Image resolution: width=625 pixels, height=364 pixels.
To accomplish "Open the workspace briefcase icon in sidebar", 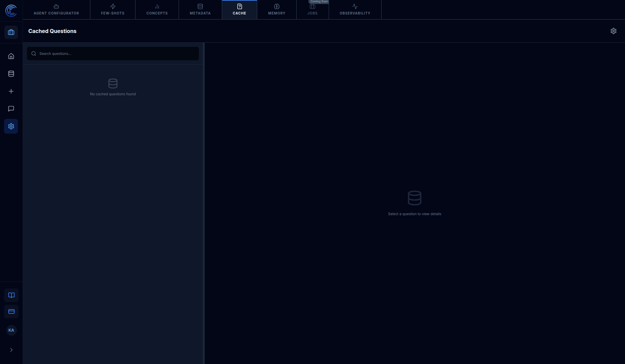I will (11, 32).
